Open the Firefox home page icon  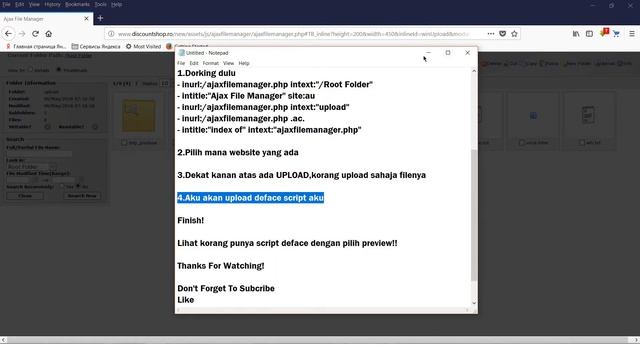click(49, 34)
